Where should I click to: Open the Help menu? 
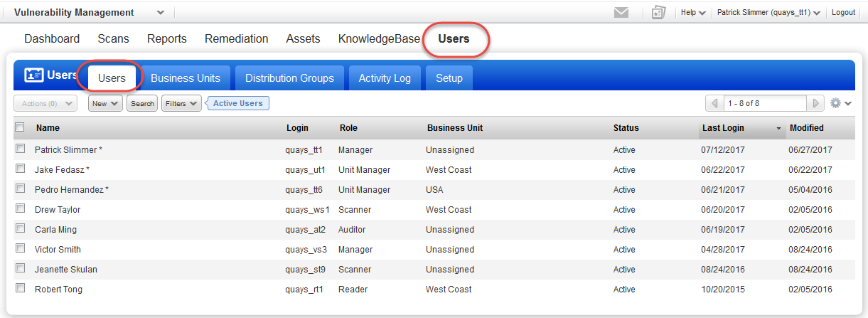[x=692, y=13]
